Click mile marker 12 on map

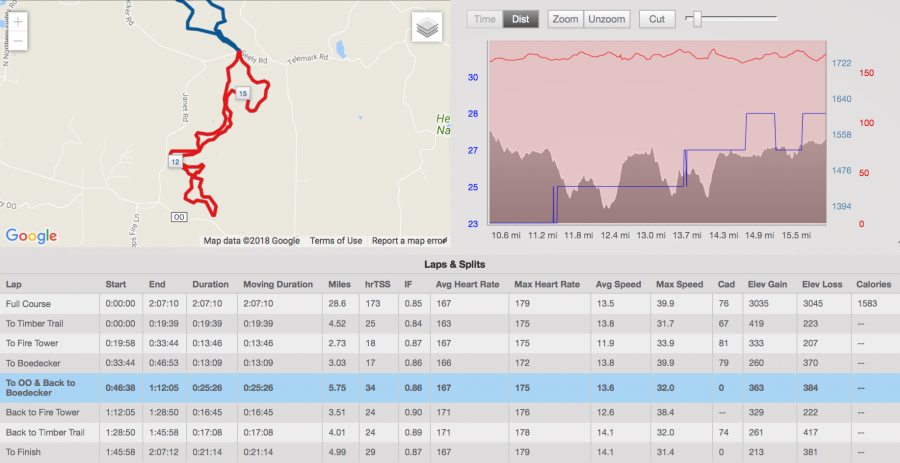point(175,162)
